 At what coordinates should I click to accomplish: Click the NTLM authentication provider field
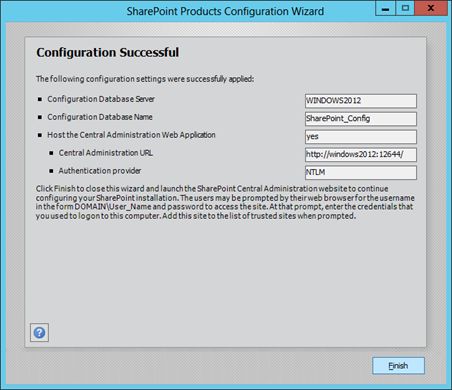361,173
